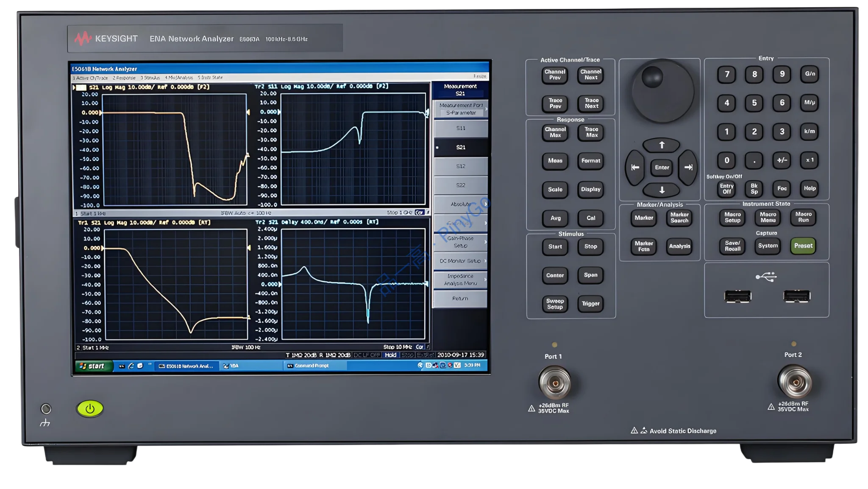Select the k/m unit key
The width and height of the screenshot is (868, 489).
pyautogui.click(x=810, y=131)
